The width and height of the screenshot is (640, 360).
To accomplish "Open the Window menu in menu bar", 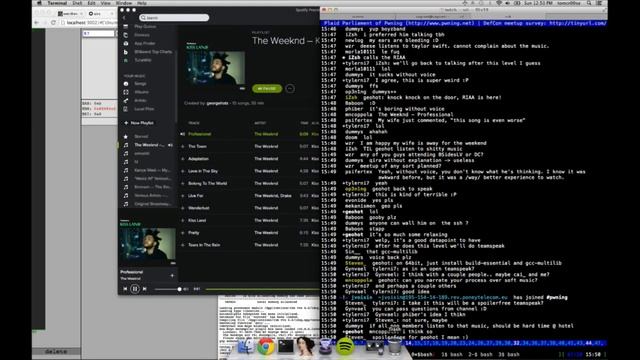I will click(124, 3).
